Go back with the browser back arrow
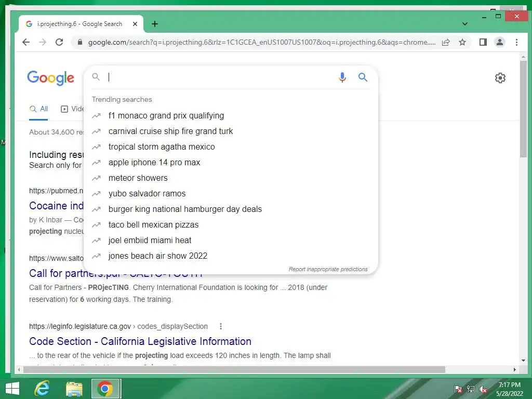 coord(26,42)
